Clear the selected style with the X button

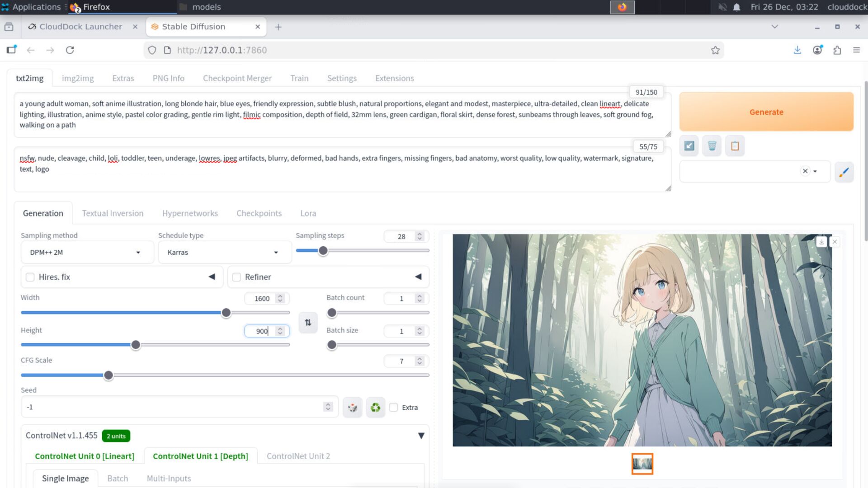805,171
